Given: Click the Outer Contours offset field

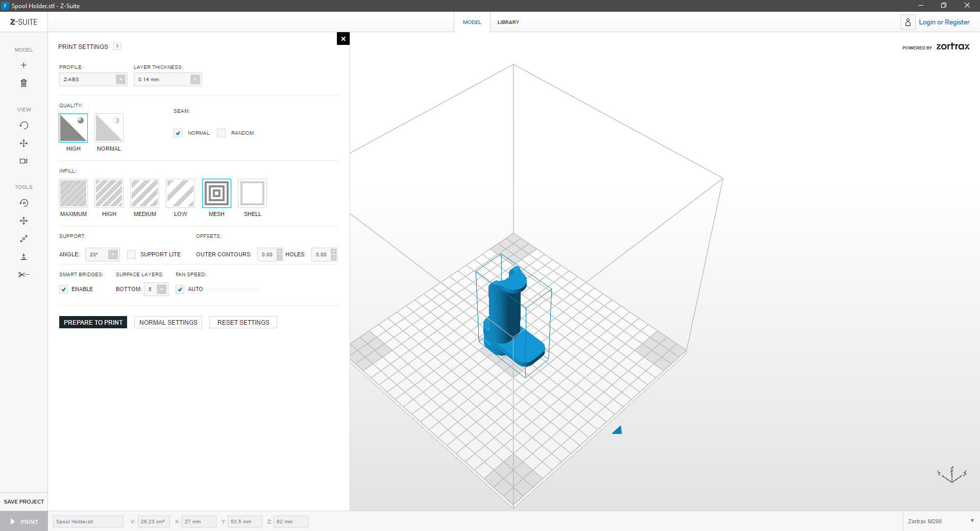Looking at the screenshot, I should point(267,255).
